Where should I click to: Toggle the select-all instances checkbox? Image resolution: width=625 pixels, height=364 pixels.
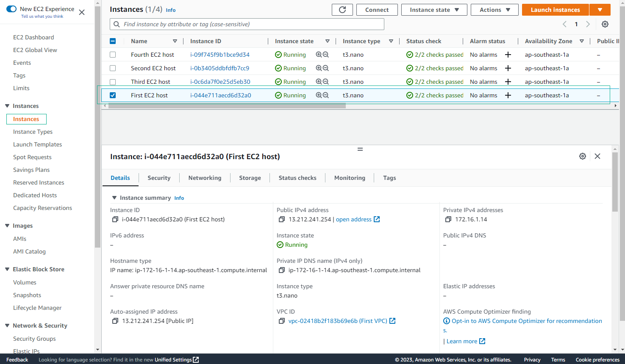pyautogui.click(x=113, y=41)
